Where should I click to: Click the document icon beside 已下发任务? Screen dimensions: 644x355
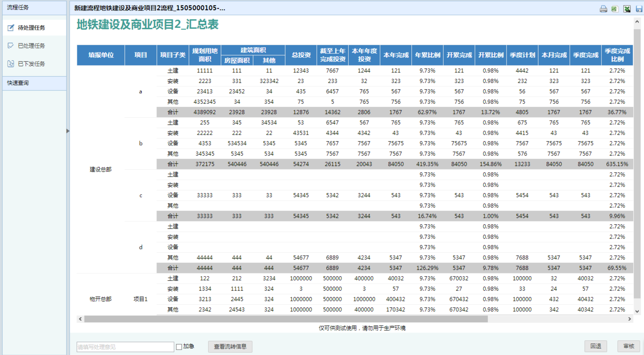point(11,64)
